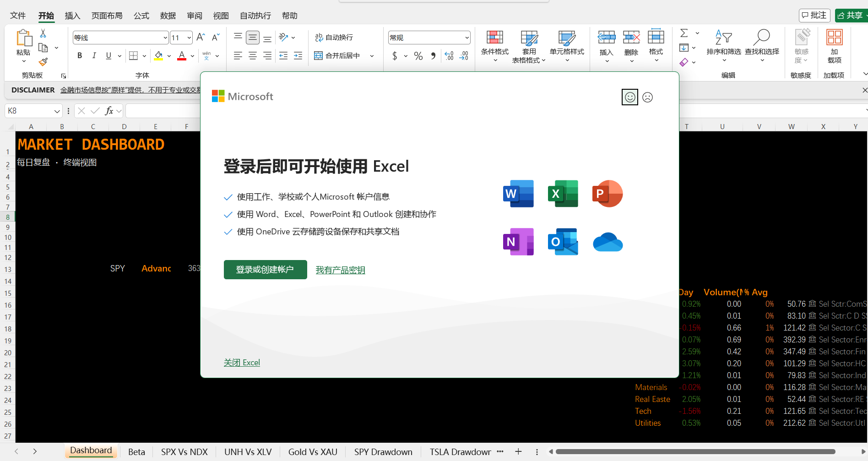Click the horizontal sheet scrollbar
868x461 pixels.
[695, 452]
